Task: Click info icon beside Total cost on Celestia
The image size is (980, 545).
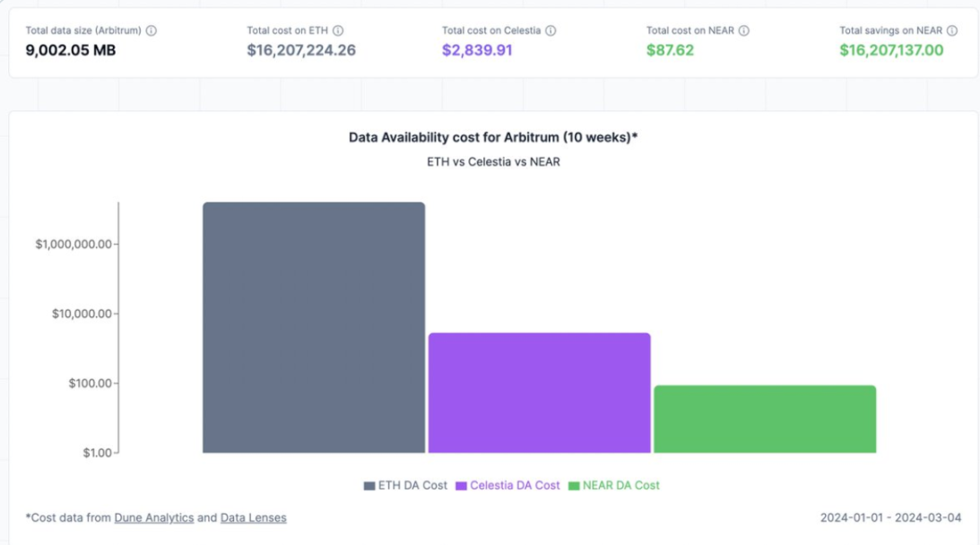Action: tap(551, 30)
